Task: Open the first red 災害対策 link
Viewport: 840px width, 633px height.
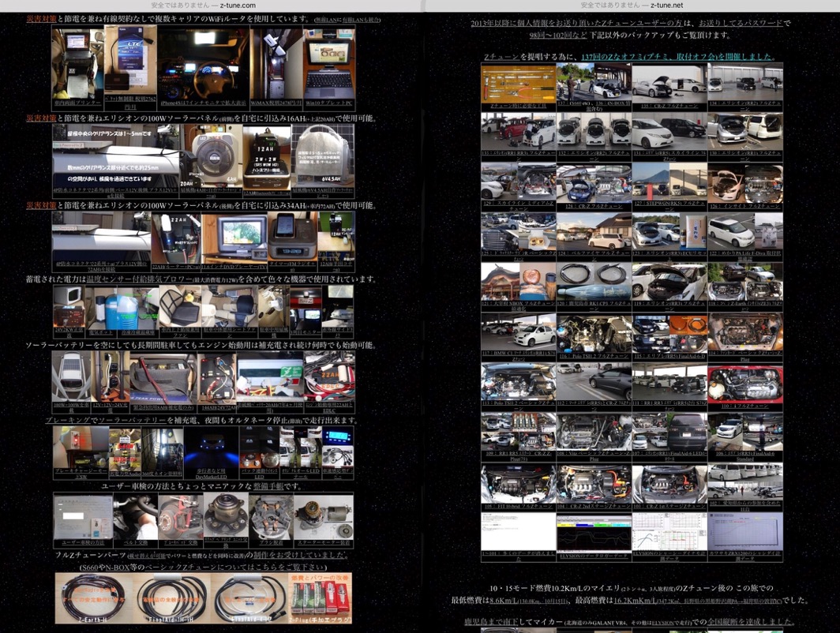Action: point(41,18)
